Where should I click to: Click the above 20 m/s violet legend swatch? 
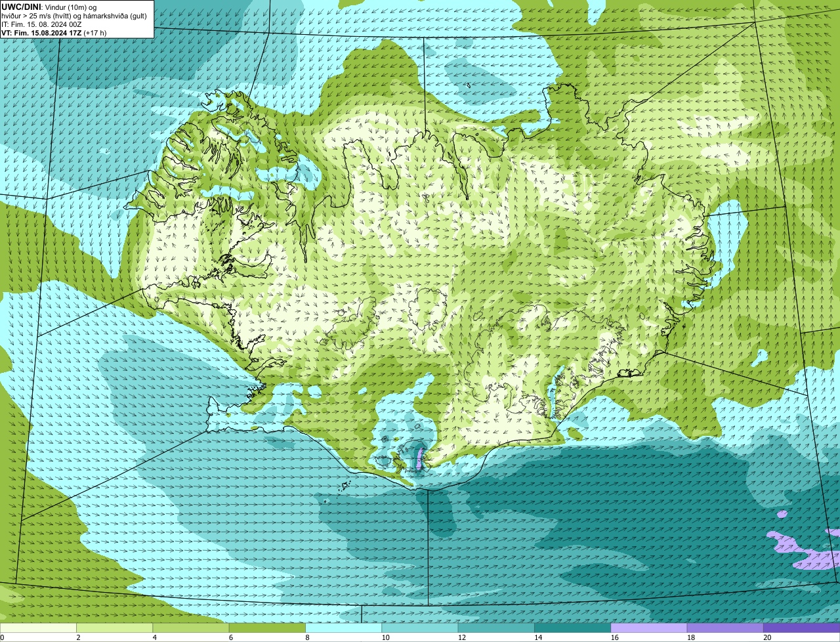pos(802,628)
